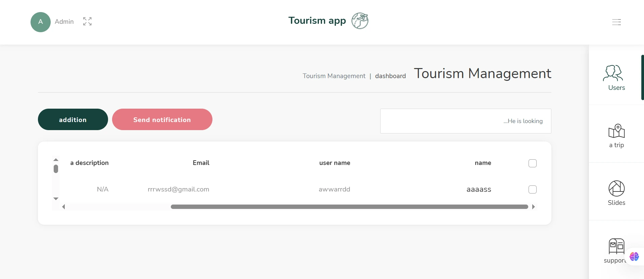This screenshot has height=279, width=644.
Task: Click the aaaass name cell
Action: 479,189
